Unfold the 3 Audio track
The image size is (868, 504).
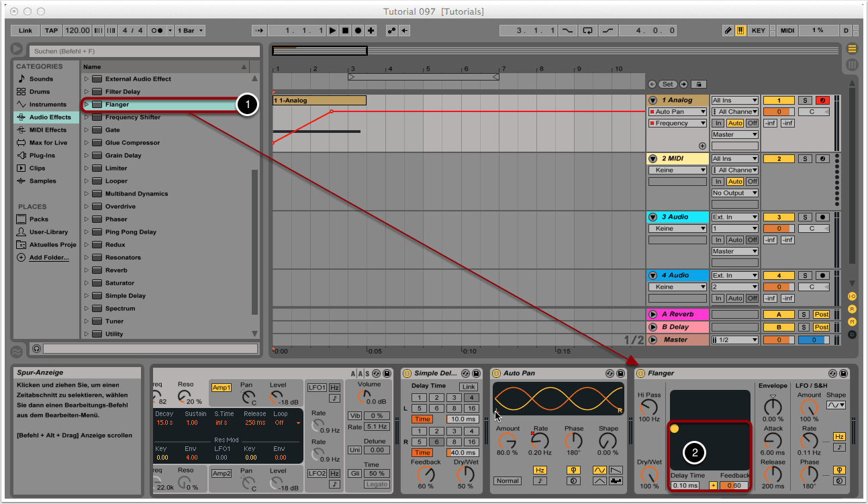coord(653,217)
